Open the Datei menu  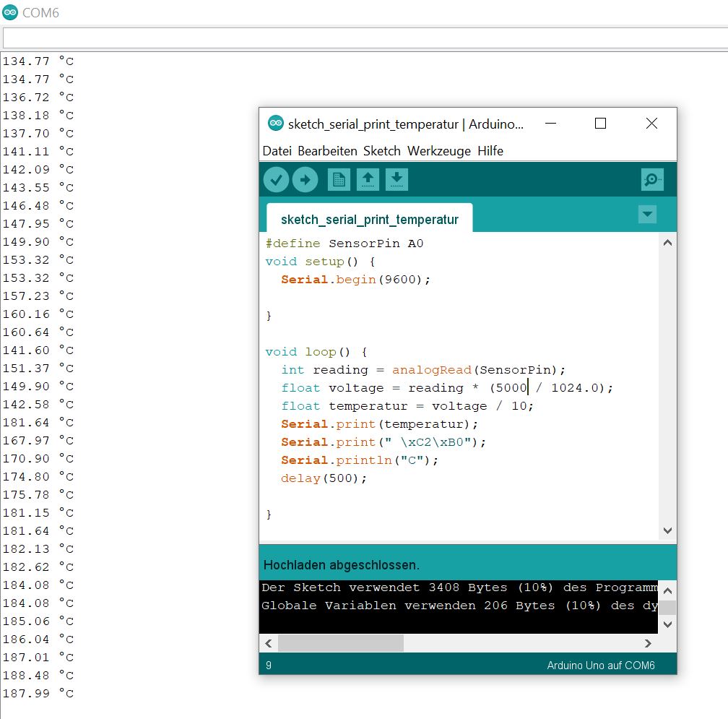(x=277, y=151)
